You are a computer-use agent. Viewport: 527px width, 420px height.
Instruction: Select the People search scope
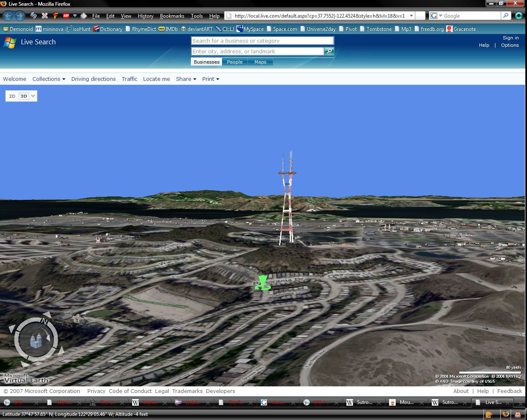pos(234,62)
